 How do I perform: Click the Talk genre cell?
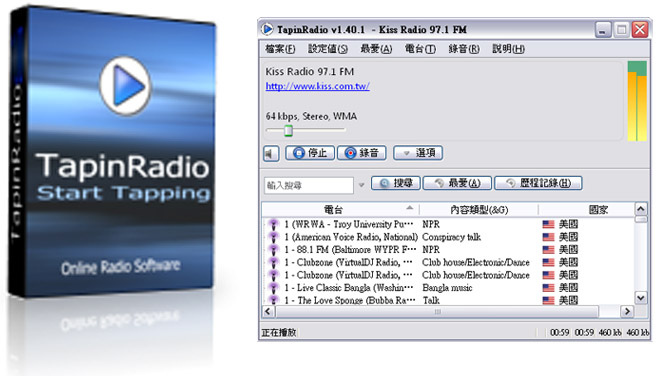pos(431,300)
